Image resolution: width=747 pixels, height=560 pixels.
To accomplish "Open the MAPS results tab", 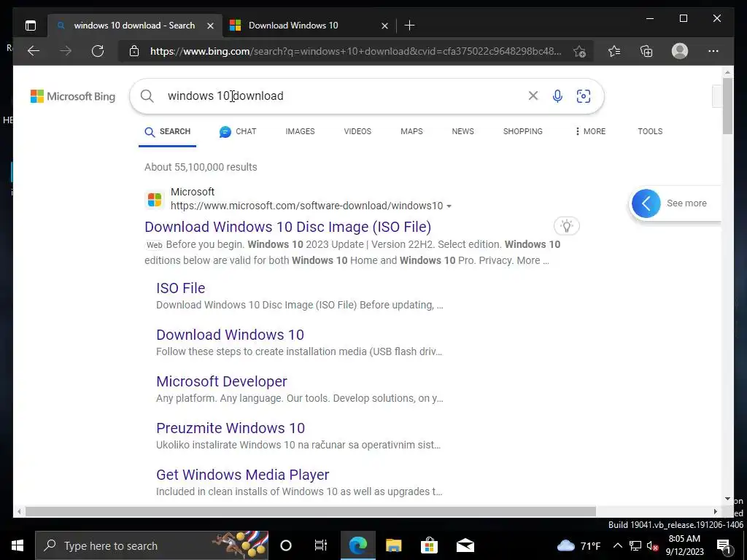I will [x=411, y=131].
